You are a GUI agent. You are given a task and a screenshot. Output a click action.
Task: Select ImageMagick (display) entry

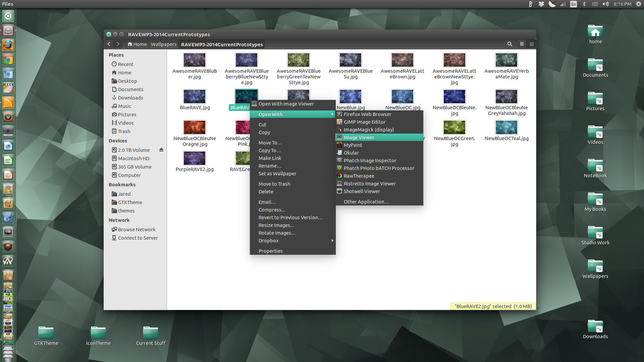click(379, 130)
